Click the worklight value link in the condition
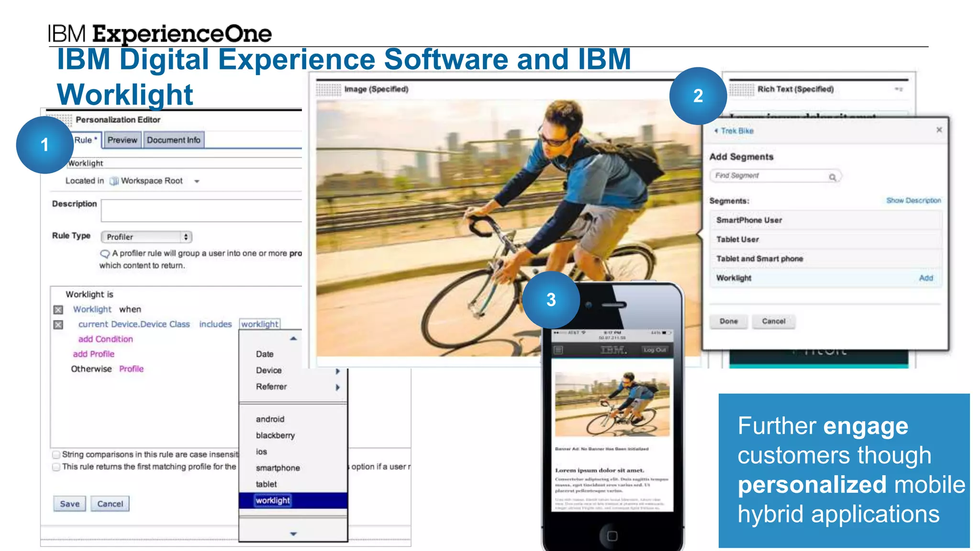 (x=260, y=324)
